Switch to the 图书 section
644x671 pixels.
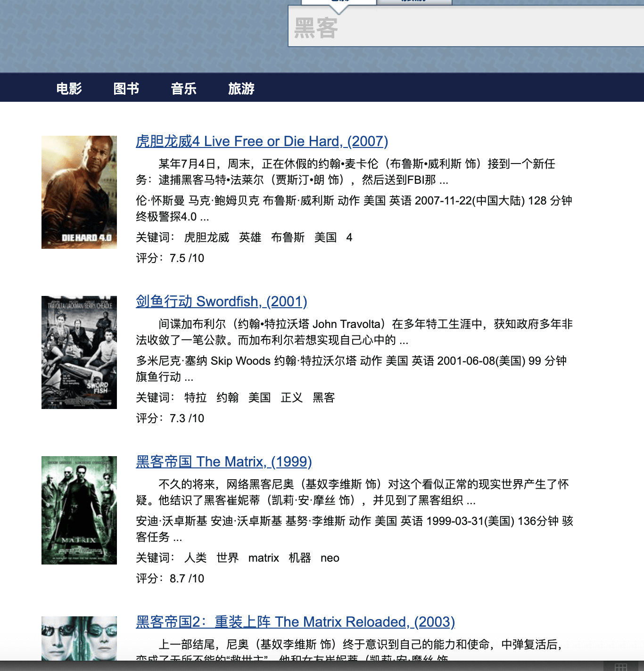pyautogui.click(x=126, y=89)
